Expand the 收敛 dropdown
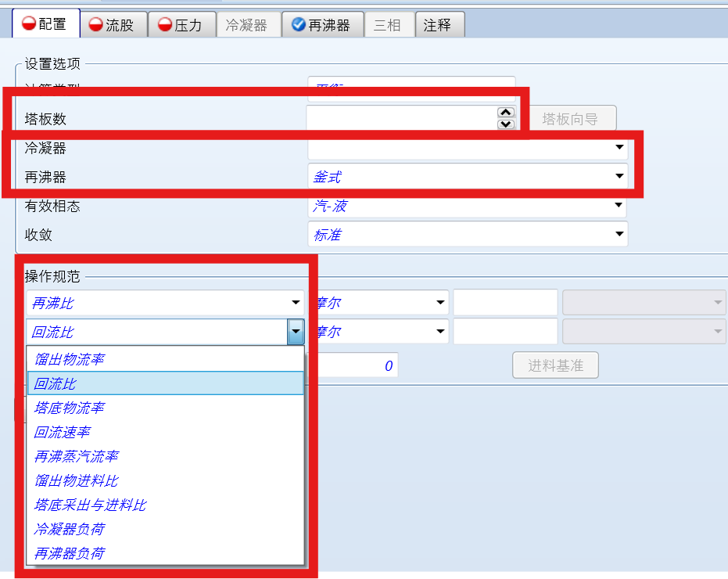The width and height of the screenshot is (728, 579). [x=619, y=234]
